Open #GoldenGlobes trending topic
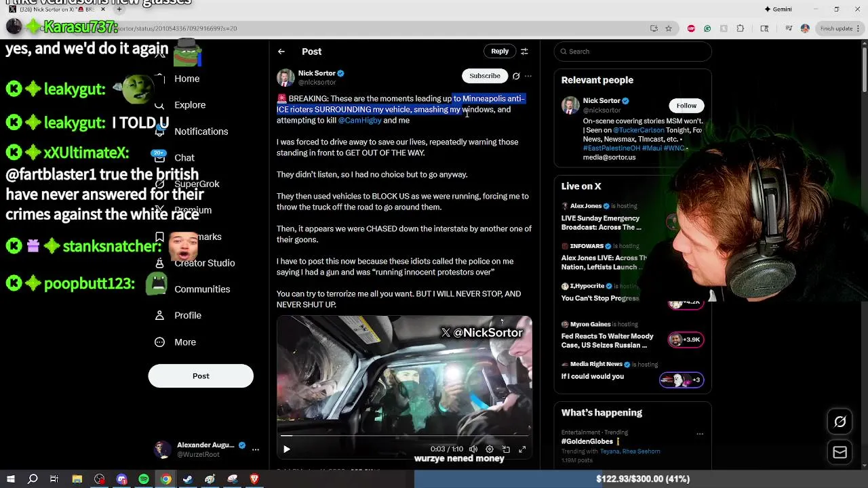This screenshot has width=868, height=488. 587,441
